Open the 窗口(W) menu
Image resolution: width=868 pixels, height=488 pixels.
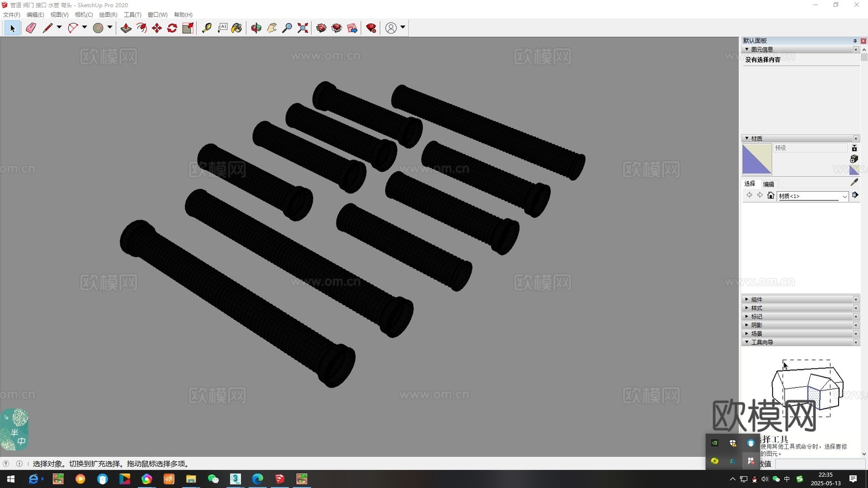(157, 15)
